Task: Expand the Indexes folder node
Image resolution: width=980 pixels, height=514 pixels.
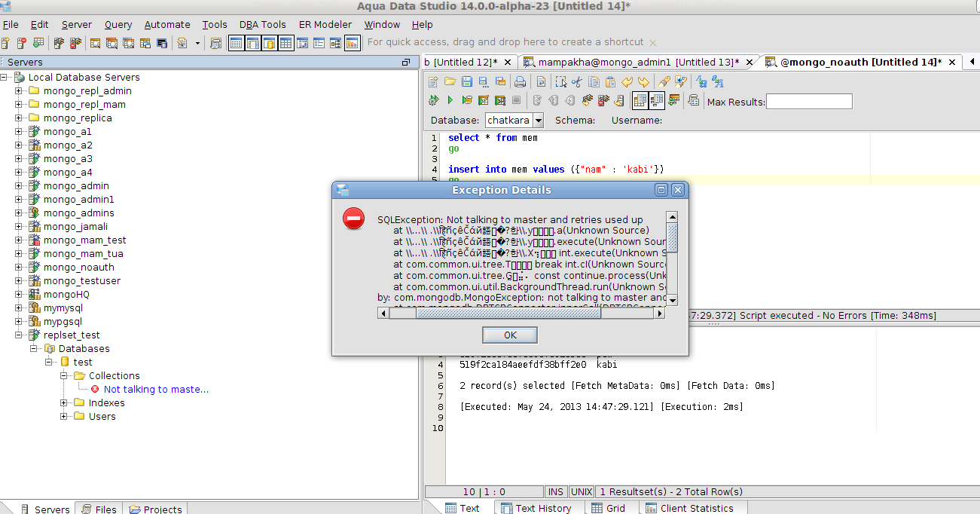Action: point(64,402)
